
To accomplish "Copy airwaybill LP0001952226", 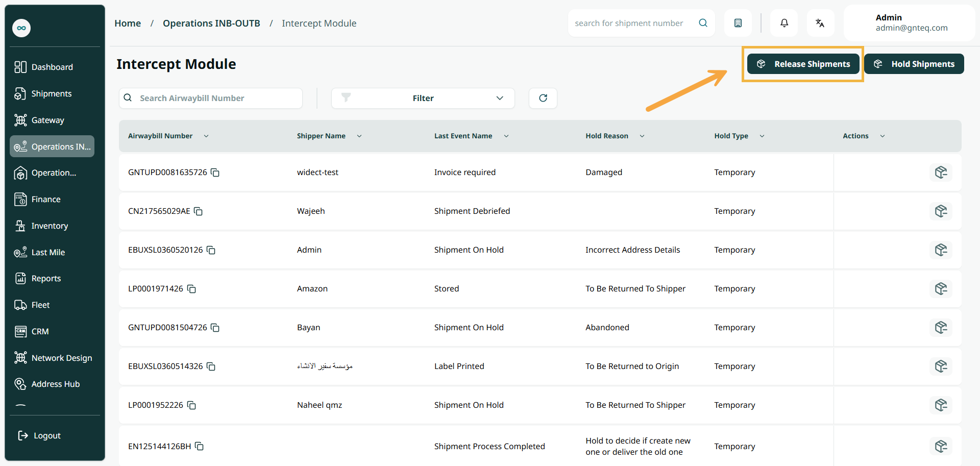I will [x=191, y=405].
